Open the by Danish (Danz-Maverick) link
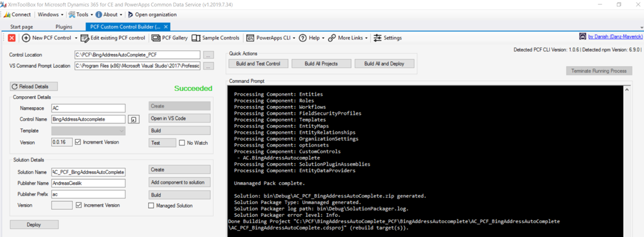Viewport: 644px width, 237px height. pos(615,37)
